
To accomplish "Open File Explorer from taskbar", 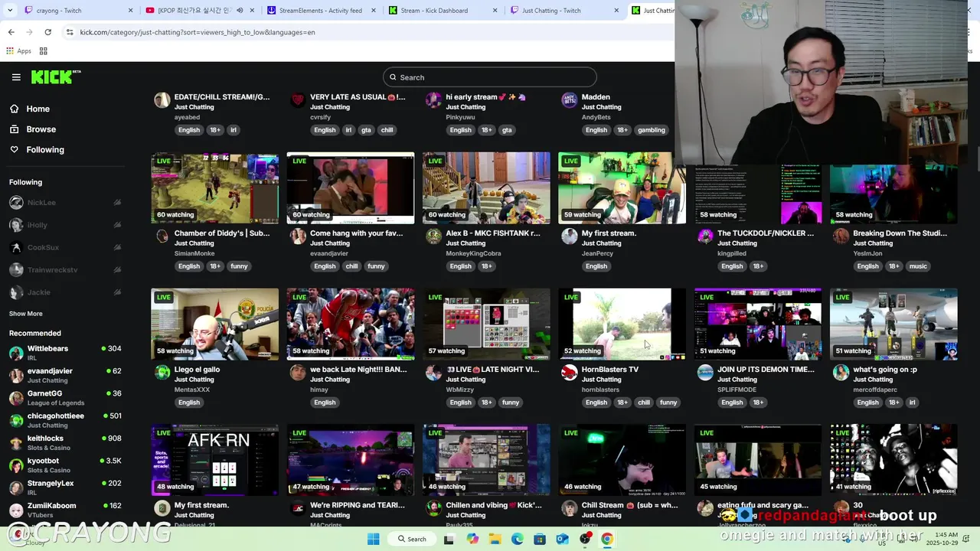I will [x=495, y=539].
